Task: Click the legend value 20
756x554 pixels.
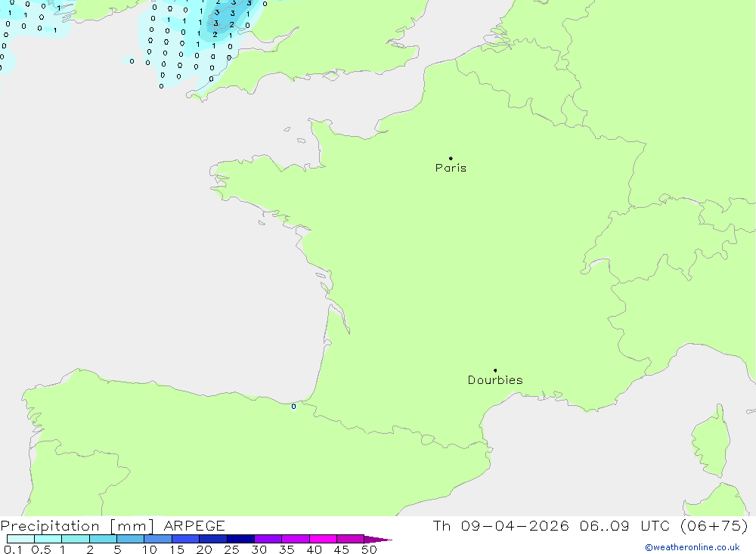Action: pos(204,549)
